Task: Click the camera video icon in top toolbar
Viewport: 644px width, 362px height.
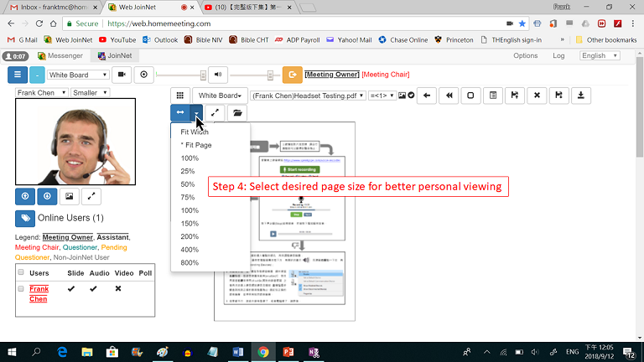Action: pos(122,75)
